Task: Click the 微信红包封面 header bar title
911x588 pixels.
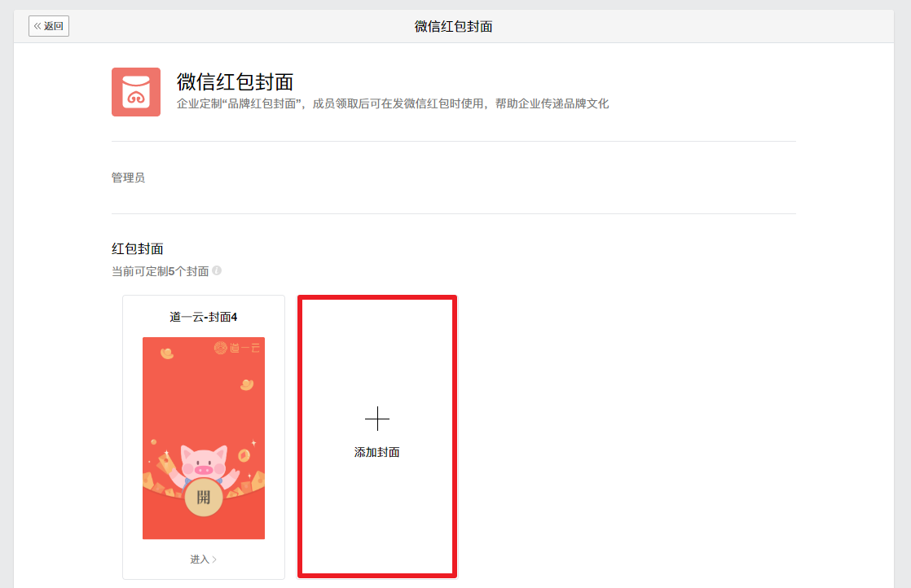Action: [x=453, y=27]
